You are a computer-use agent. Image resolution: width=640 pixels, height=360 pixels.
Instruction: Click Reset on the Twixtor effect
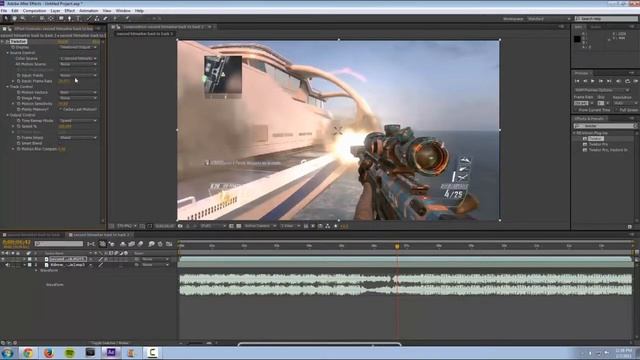coord(63,42)
